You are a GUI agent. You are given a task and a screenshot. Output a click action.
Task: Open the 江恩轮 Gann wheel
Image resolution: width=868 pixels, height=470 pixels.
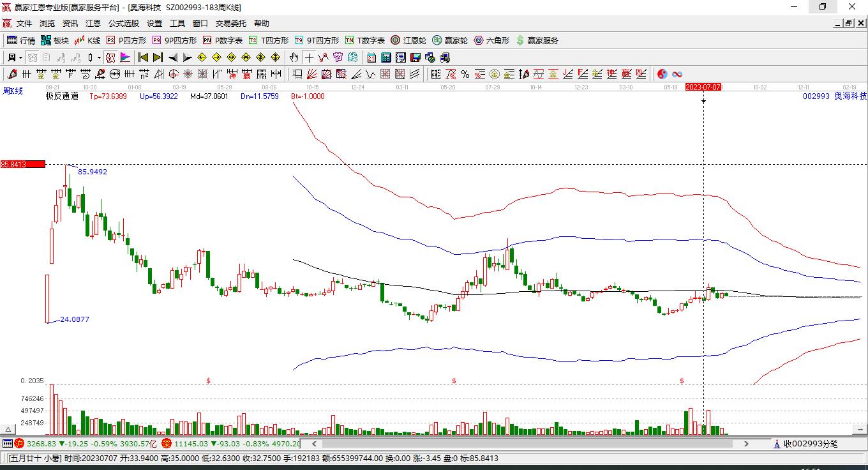click(x=408, y=40)
